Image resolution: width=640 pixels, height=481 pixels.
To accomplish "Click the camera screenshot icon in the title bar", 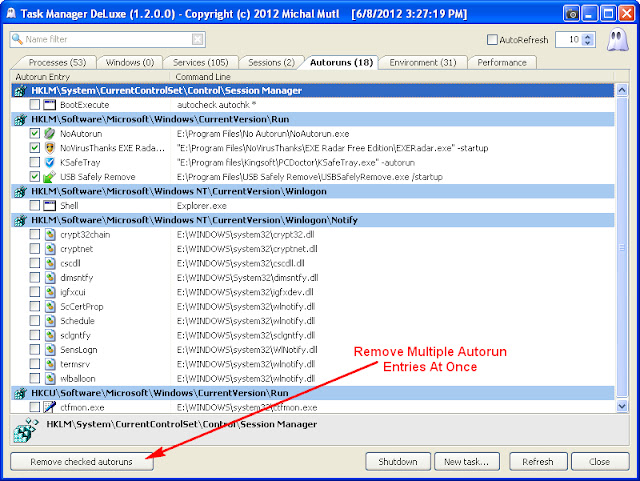I will 571,14.
